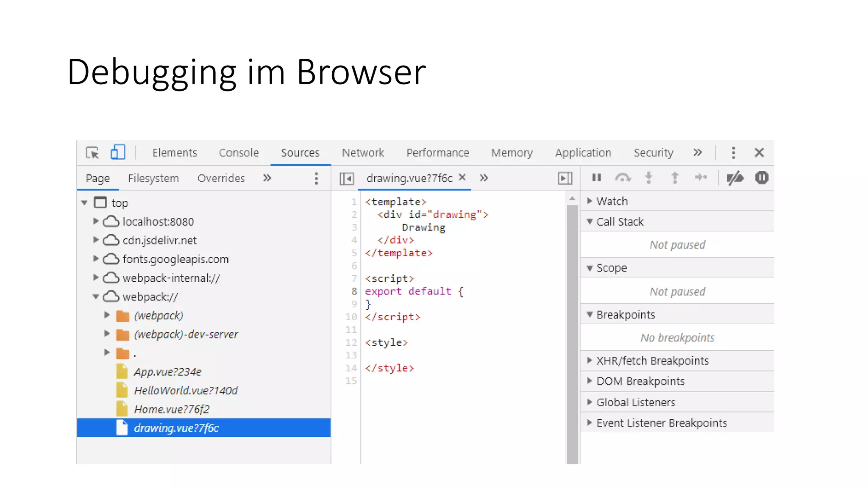Open the Overrides navigator tab

click(221, 178)
